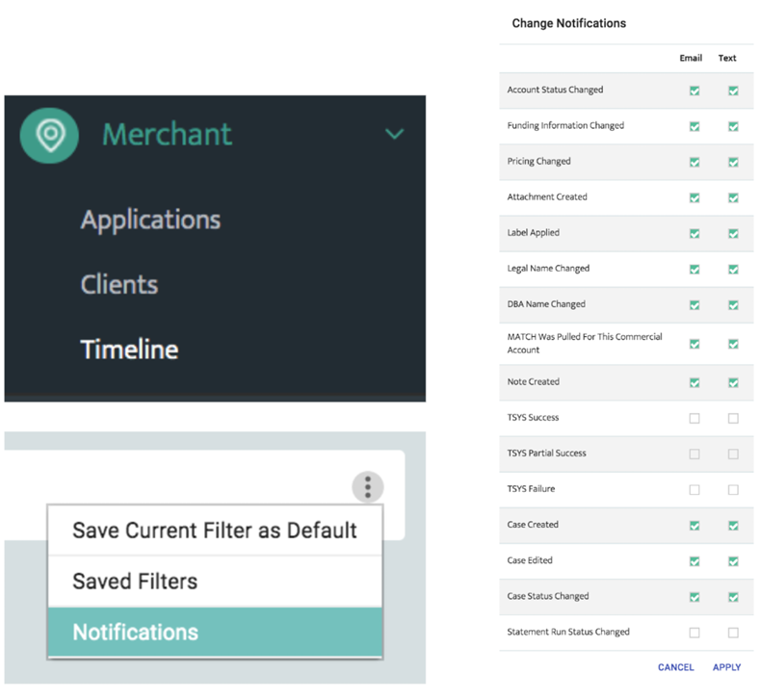The image size is (760, 700).
Task: Choose Notifications from the dropdown menu
Action: [215, 633]
